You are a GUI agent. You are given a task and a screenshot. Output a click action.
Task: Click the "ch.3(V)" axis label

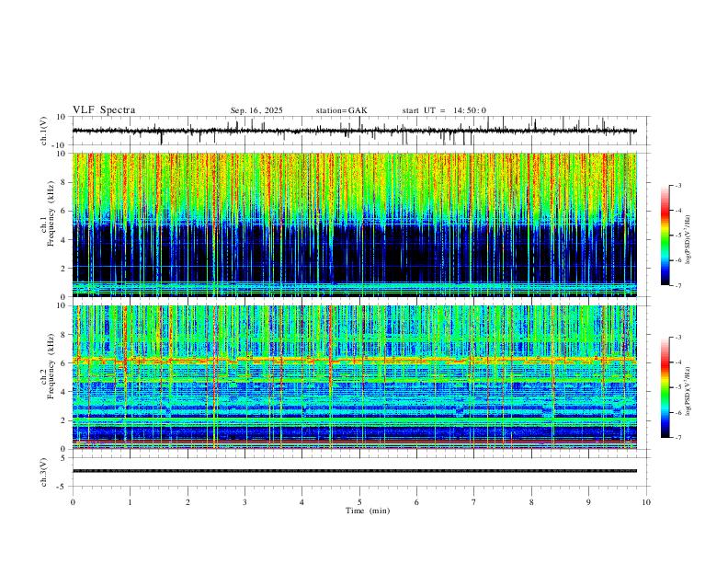(44, 472)
